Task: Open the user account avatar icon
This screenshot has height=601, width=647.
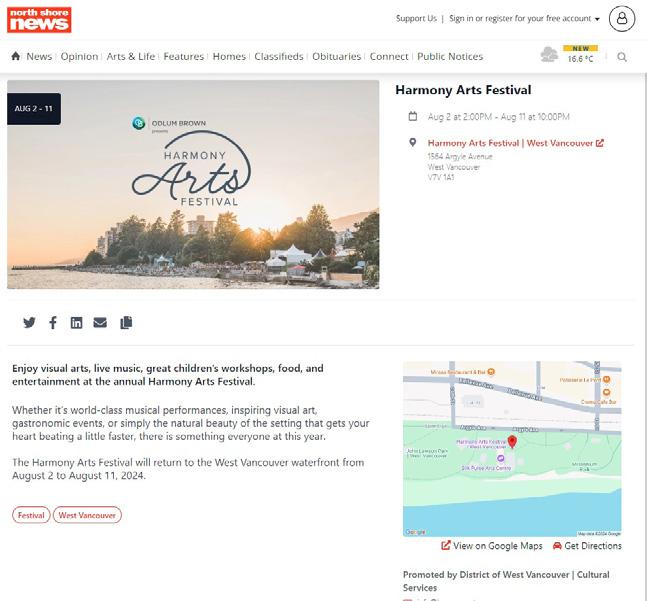Action: 622,19
